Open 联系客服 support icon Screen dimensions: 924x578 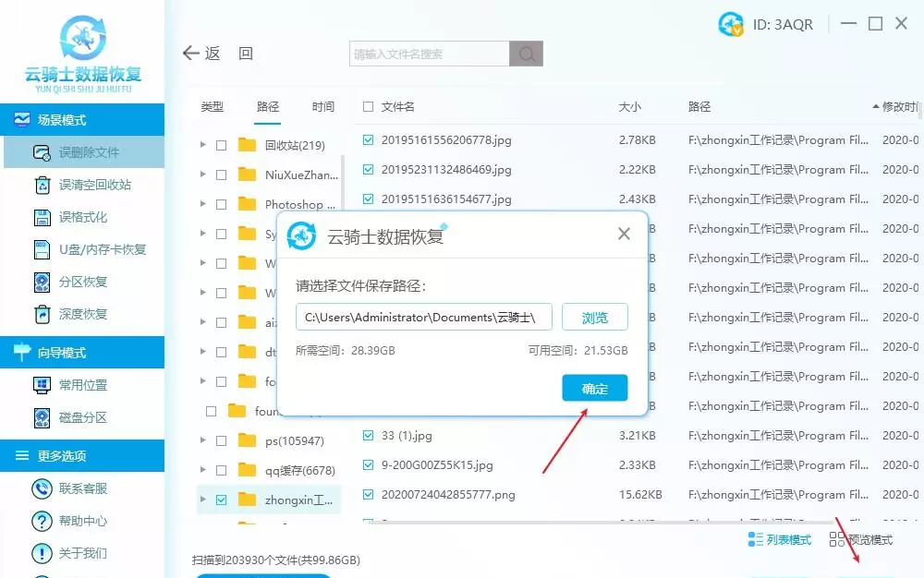(41, 488)
